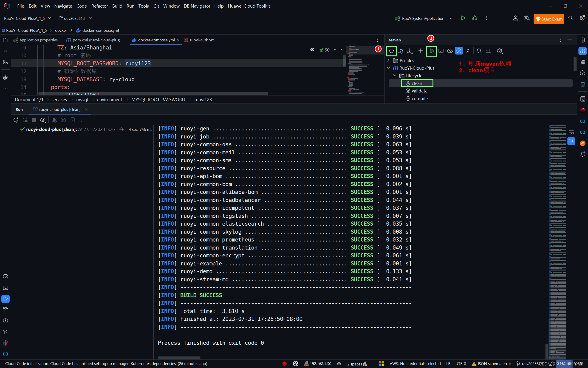Run selected Maven build
Image resolution: width=588 pixels, height=368 pixels.
432,51
